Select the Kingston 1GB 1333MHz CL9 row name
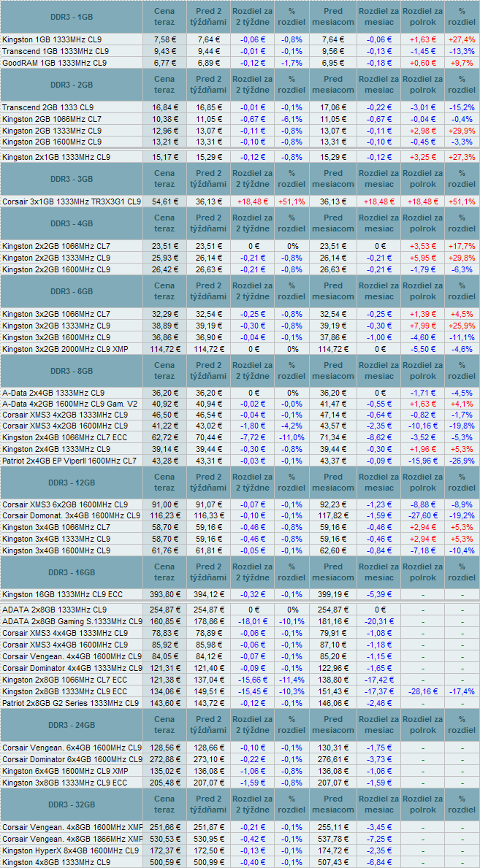 [x=52, y=40]
